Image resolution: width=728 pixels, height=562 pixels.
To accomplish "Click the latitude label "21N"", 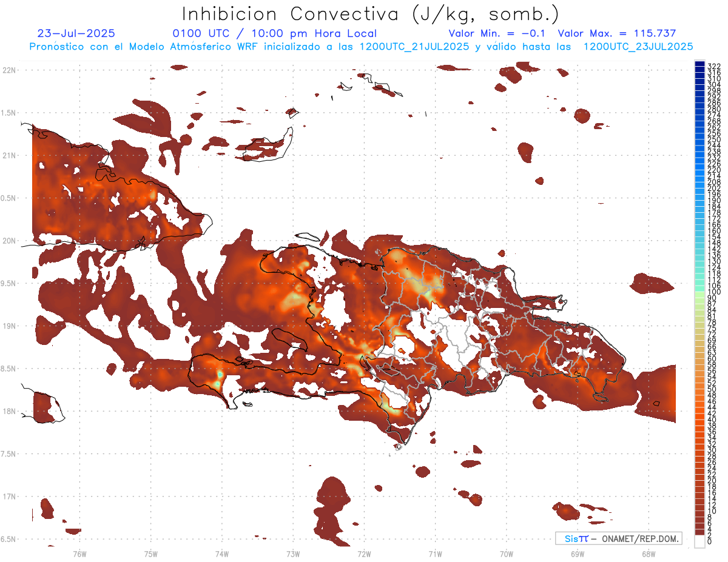I will [x=8, y=155].
